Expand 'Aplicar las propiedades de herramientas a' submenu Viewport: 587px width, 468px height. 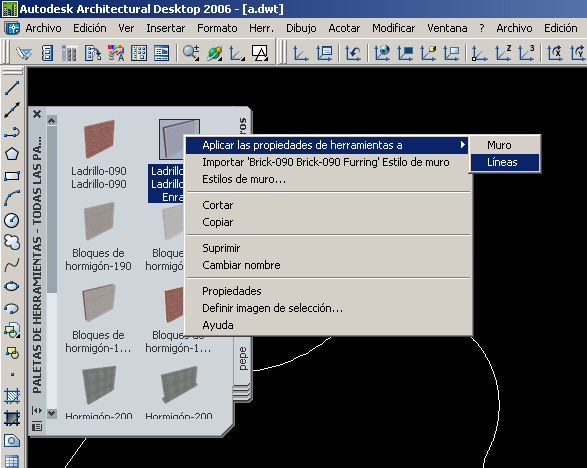click(x=327, y=145)
